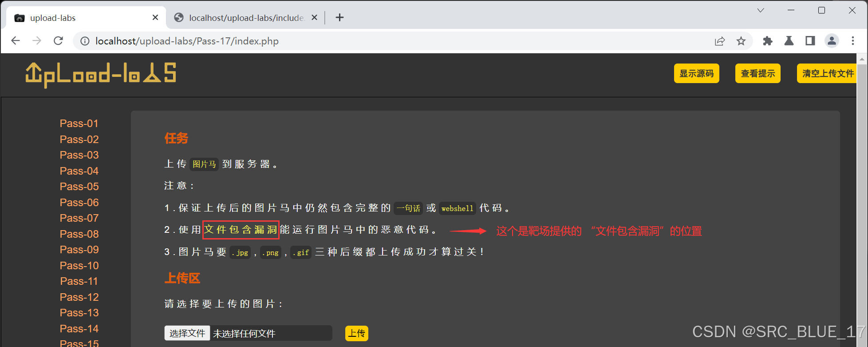Click the 查看提示 button
Viewport: 868px width, 347px height.
758,73
